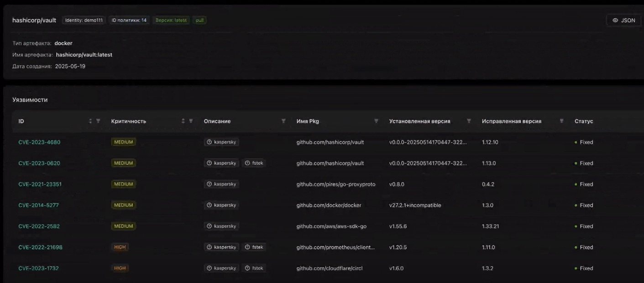Click fstek description for CVE-2022-21698

tap(254, 247)
